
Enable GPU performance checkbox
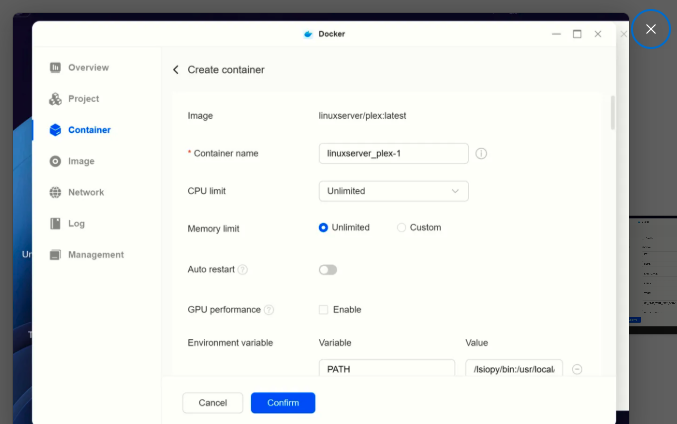point(323,310)
